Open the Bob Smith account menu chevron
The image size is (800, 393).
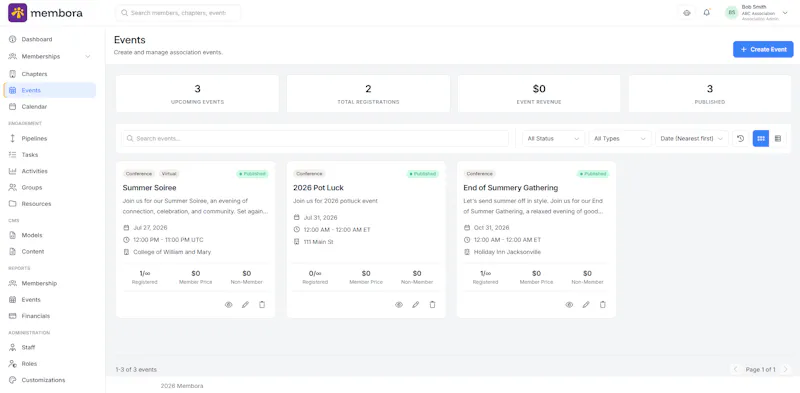tap(785, 13)
